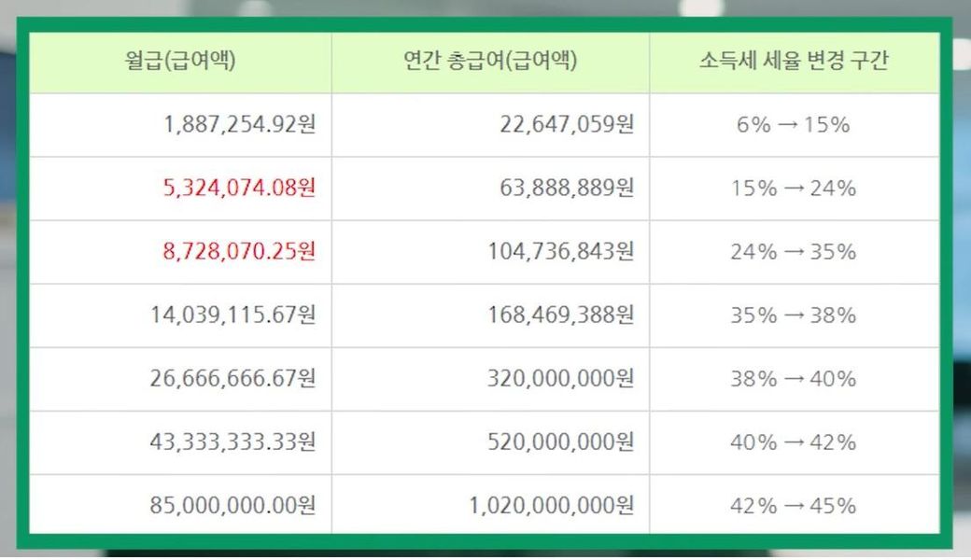Screen dimensions: 971x560
Task: Select the 6% → 15% tax bracket cell
Action: 793,124
